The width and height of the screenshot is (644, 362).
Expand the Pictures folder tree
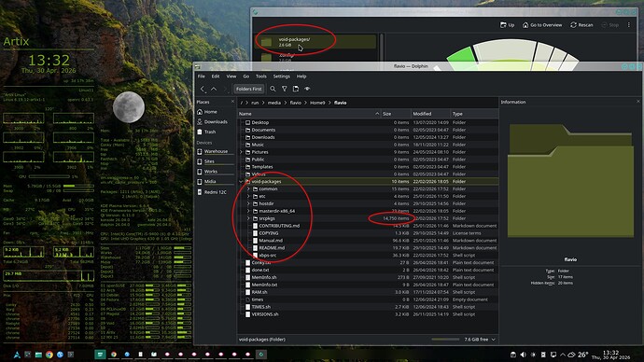point(241,152)
